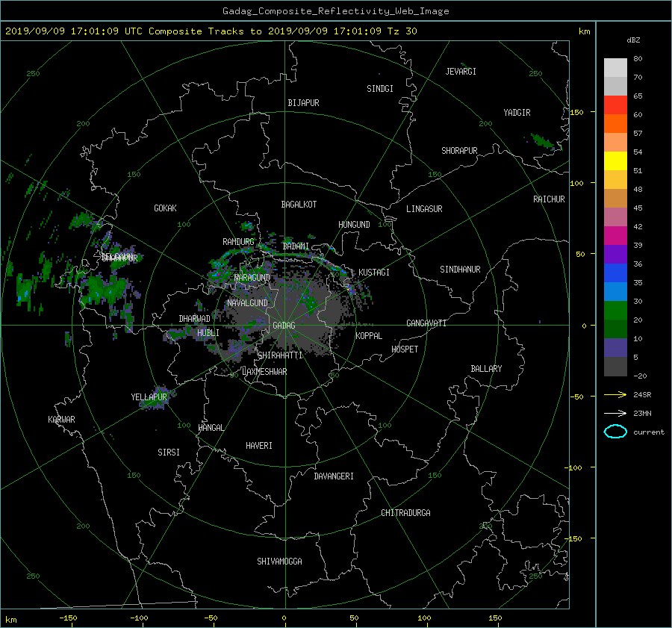Select the orange 60-57 dBZ color swatch
Viewport: 672px width, 628px height.
615,123
